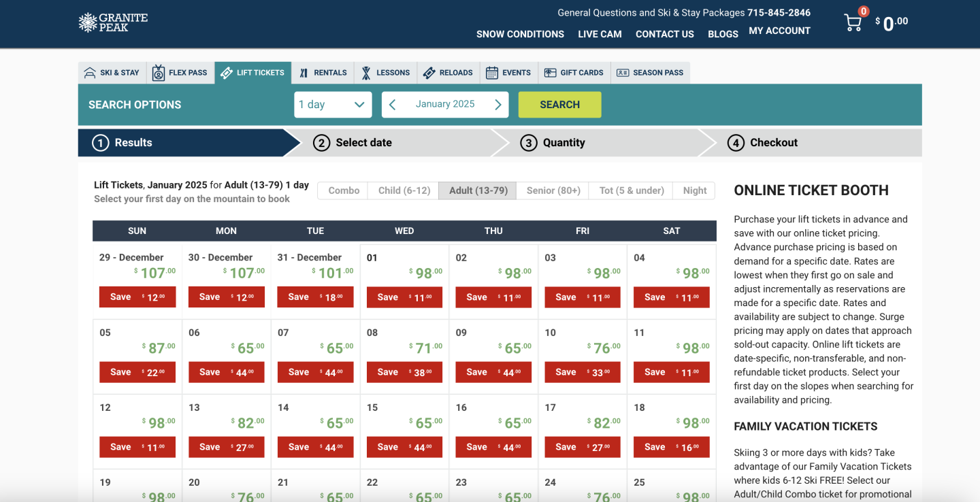Screen dimensions: 980x502
Task: Click Save $38 for January 08
Action: (404, 372)
